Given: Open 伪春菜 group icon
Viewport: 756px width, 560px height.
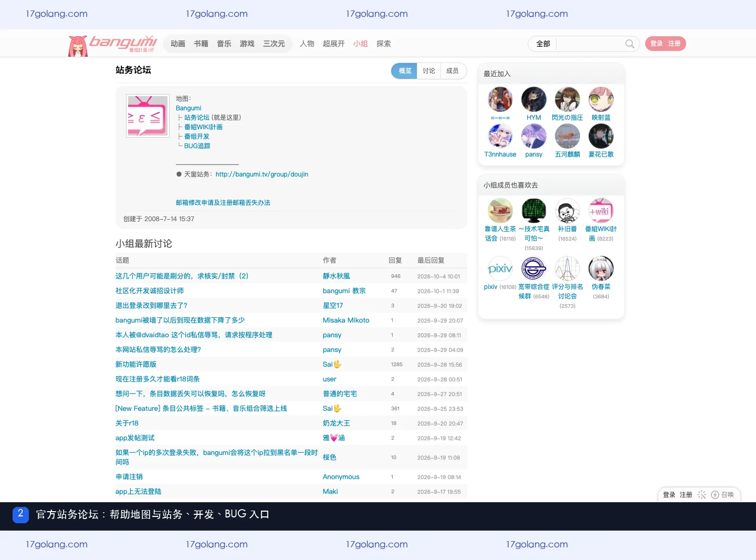Looking at the screenshot, I should pos(601,268).
